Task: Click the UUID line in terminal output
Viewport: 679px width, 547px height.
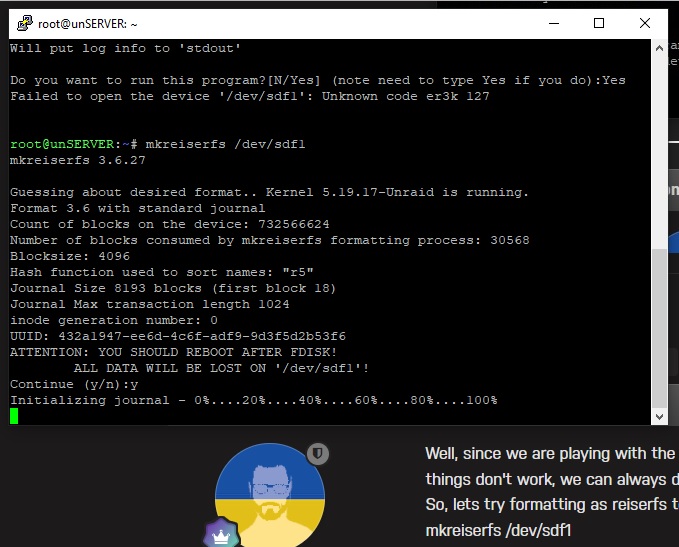Action: coord(178,336)
